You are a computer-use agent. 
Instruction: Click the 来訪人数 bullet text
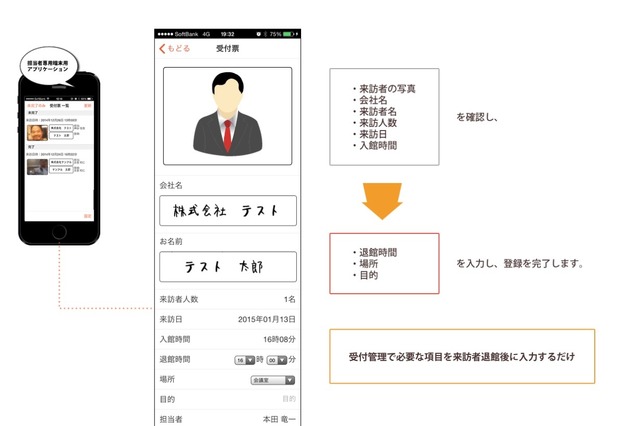point(378,123)
